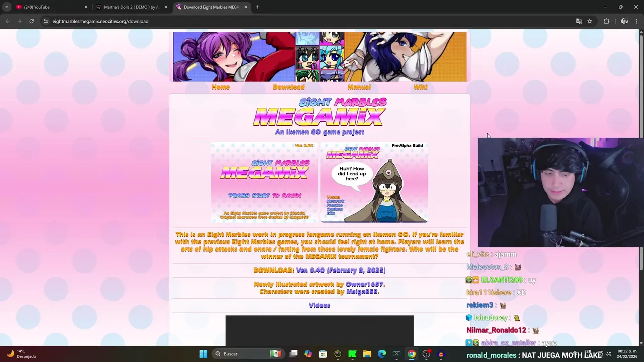Open the Pre-Alpha Build screenshot thumbnail
Image resolution: width=644 pixels, height=362 pixels.
point(374,183)
